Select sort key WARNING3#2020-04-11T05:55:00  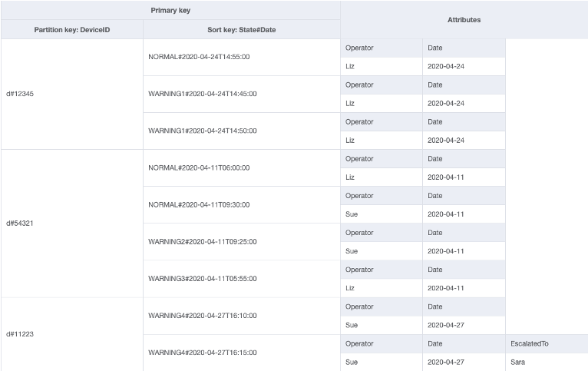pyautogui.click(x=202, y=278)
